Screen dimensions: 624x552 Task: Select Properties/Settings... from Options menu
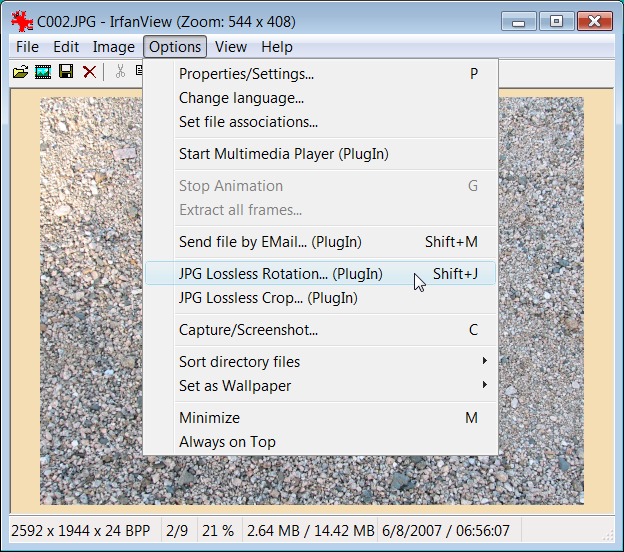pyautogui.click(x=246, y=74)
